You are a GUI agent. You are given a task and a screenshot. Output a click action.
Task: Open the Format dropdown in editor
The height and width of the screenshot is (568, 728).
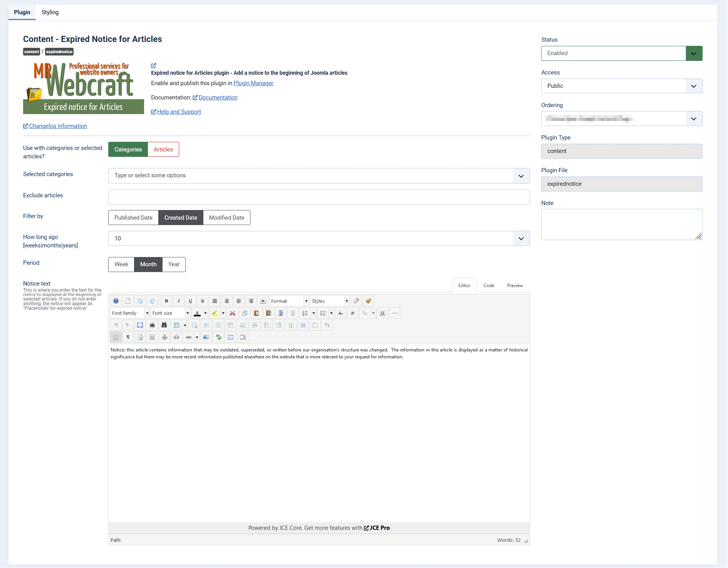(289, 301)
